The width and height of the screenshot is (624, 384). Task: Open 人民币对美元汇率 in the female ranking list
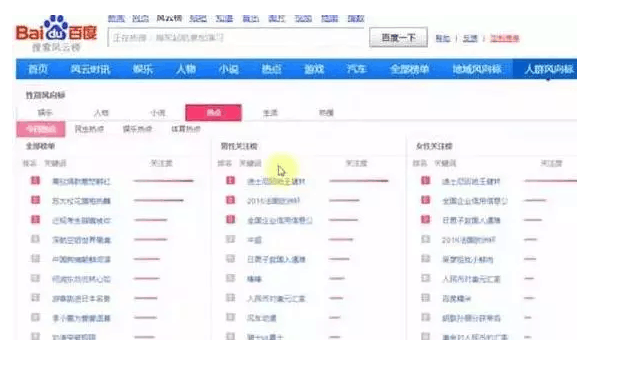click(471, 279)
